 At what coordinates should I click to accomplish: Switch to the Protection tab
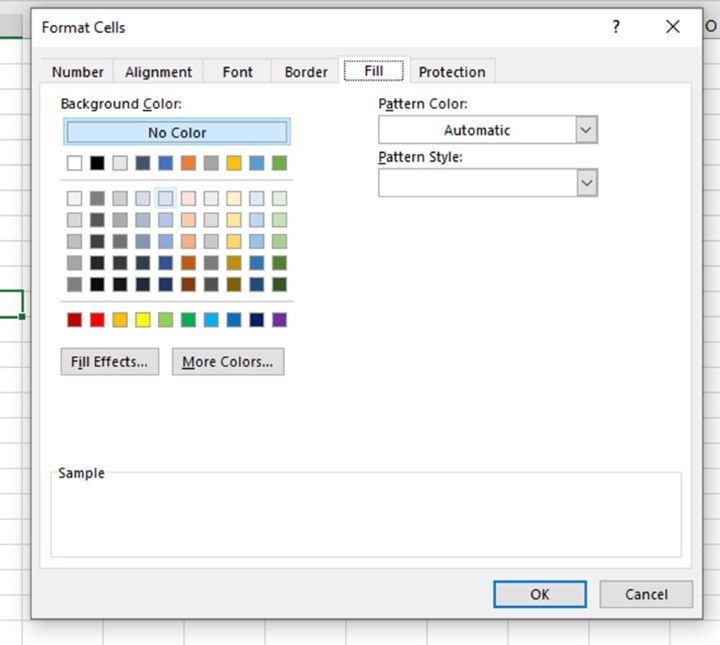[452, 72]
